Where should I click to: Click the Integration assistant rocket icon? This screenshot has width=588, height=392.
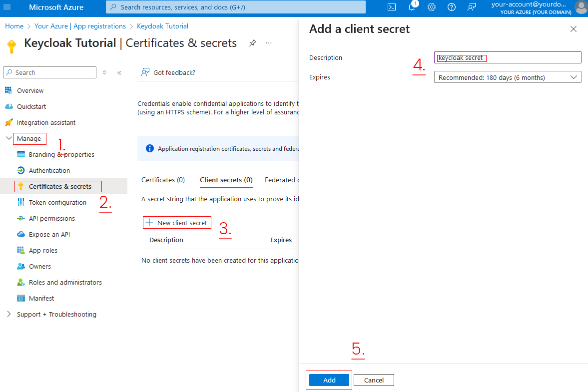point(8,122)
